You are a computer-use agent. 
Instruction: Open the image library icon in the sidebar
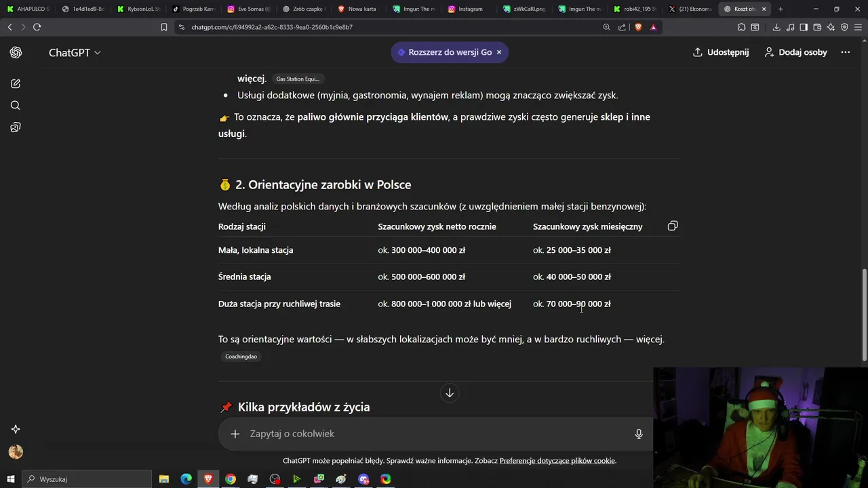click(16, 127)
